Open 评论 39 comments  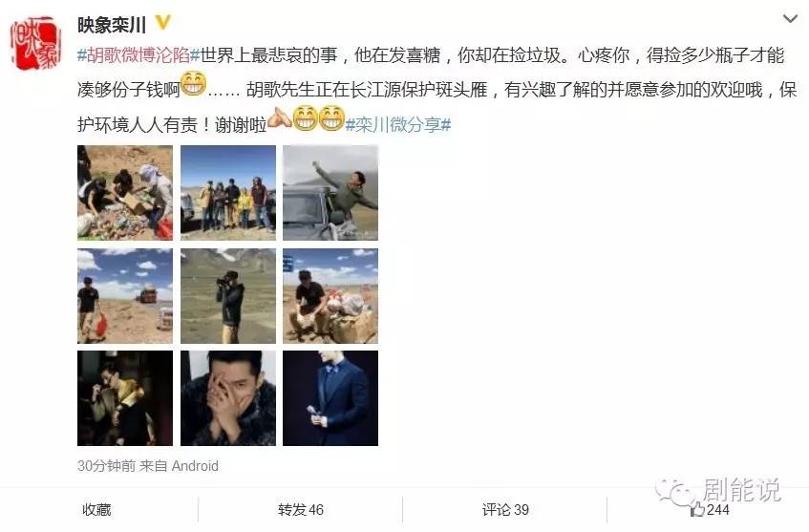[505, 510]
